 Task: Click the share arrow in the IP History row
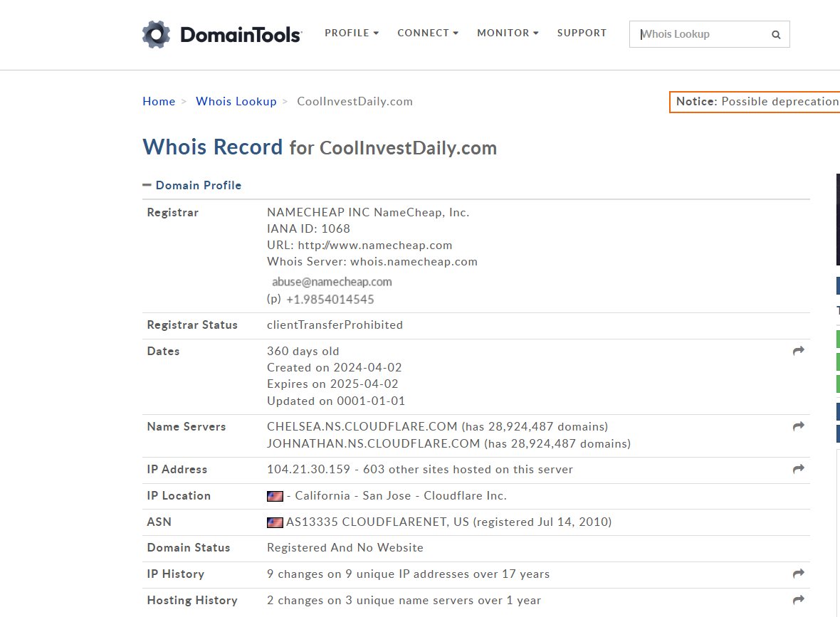(x=798, y=574)
